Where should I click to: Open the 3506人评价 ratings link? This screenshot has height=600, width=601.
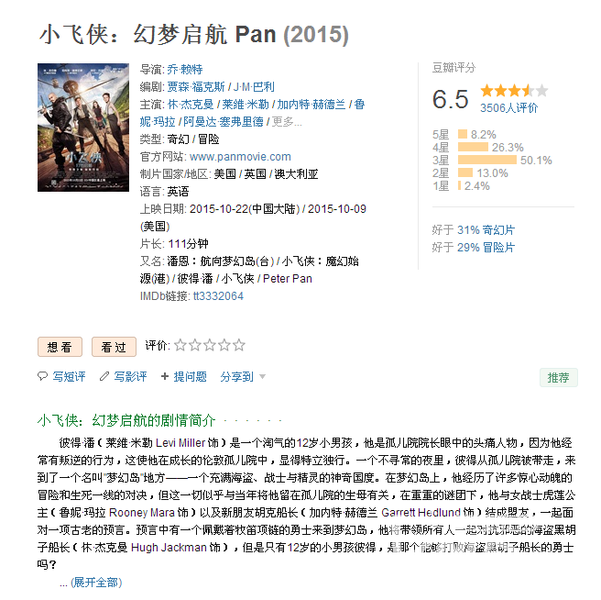point(509,108)
